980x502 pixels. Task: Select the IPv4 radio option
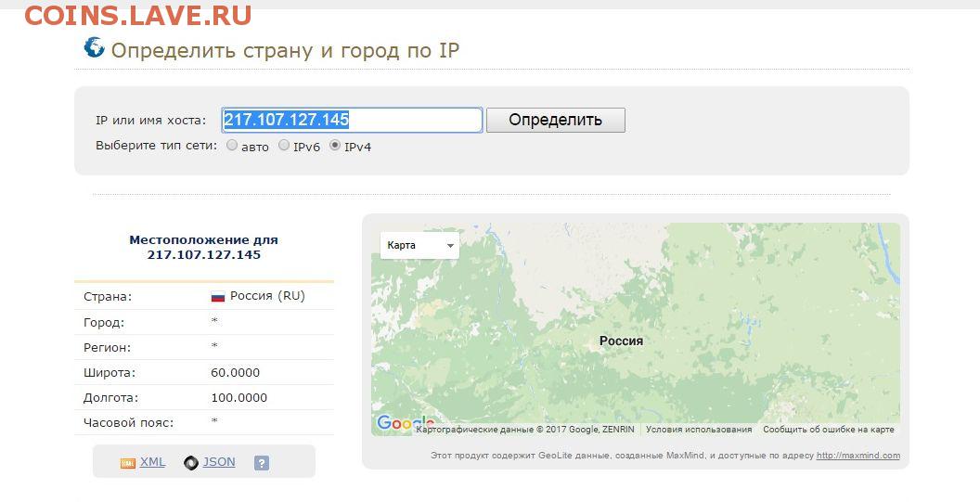(335, 146)
